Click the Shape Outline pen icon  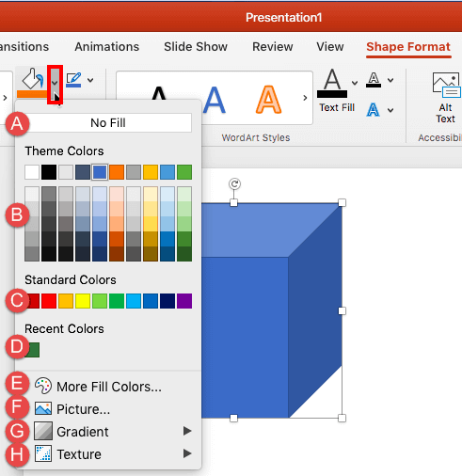coord(74,80)
